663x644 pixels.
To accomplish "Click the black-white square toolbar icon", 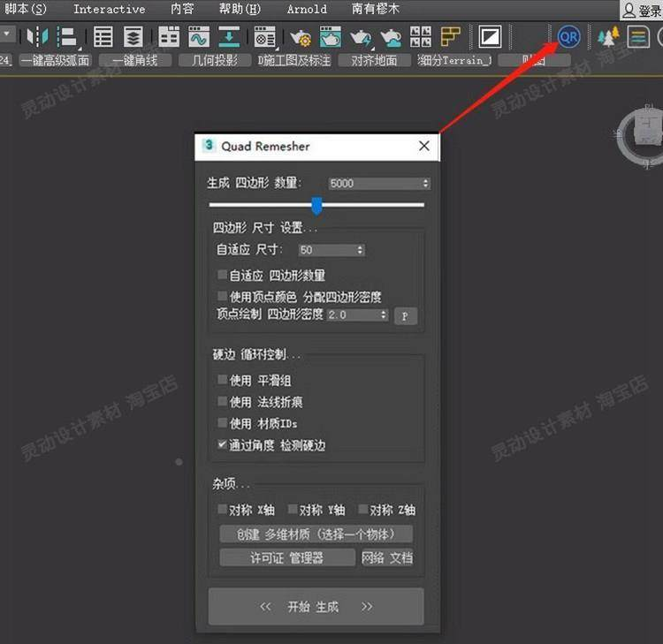I will point(490,37).
